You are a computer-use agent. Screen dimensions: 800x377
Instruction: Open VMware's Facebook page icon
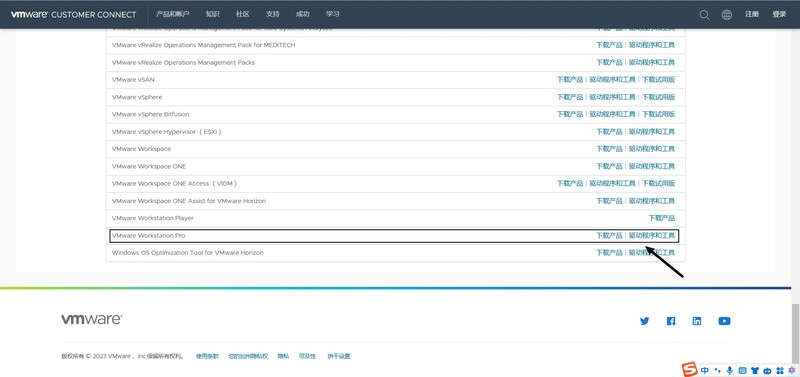(x=671, y=321)
